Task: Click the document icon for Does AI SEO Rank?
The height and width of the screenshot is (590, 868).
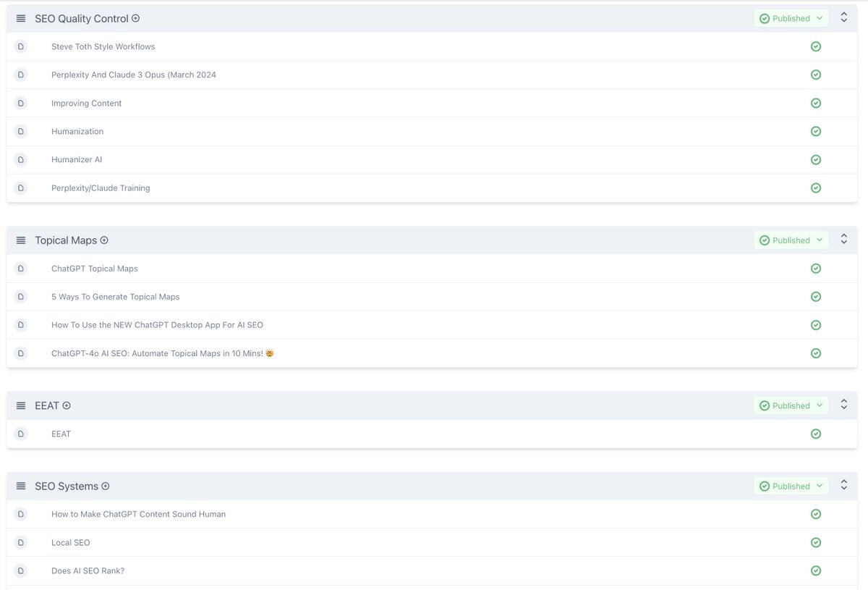Action: (x=20, y=570)
